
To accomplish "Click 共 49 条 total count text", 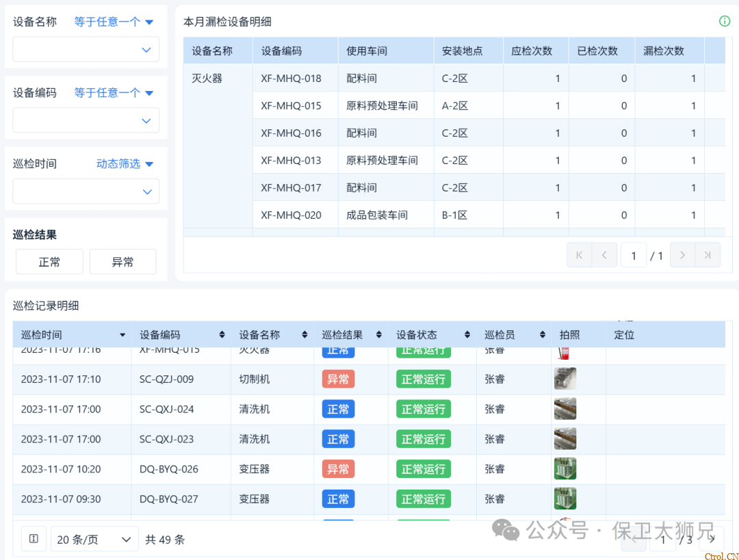I will point(165,539).
